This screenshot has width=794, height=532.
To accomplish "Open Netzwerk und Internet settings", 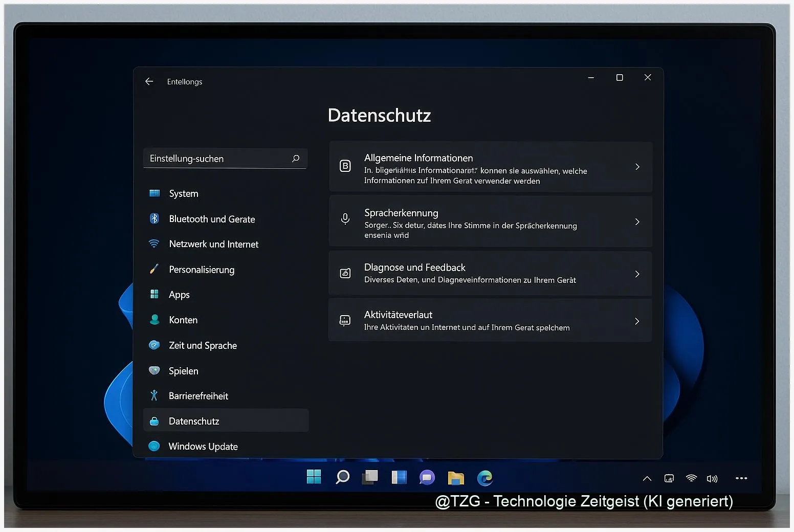I will tap(213, 244).
